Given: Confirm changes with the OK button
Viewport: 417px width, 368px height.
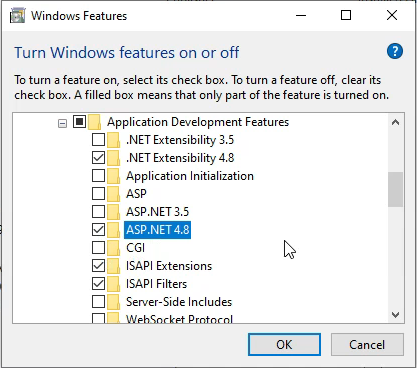Looking at the screenshot, I should coord(284,344).
